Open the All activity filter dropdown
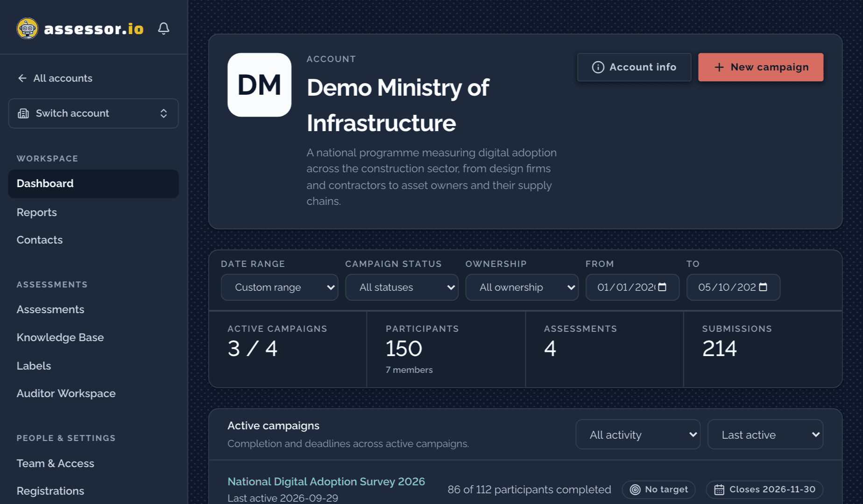863x504 pixels. [638, 434]
